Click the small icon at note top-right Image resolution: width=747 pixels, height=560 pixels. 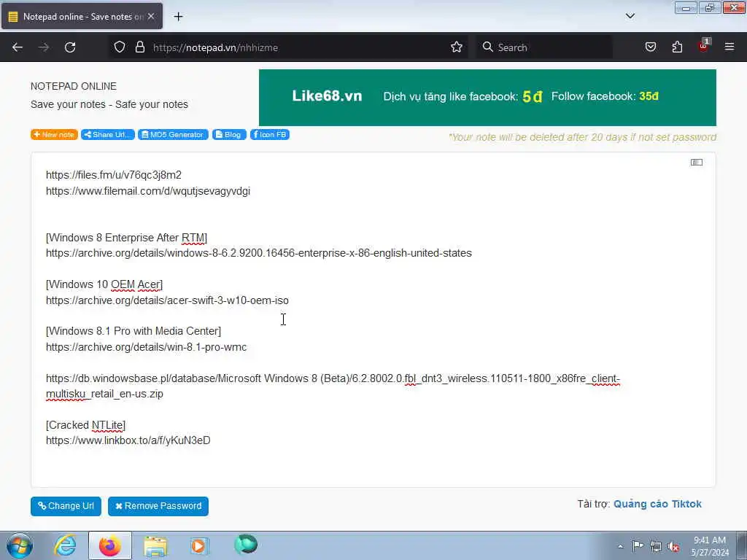[697, 163]
